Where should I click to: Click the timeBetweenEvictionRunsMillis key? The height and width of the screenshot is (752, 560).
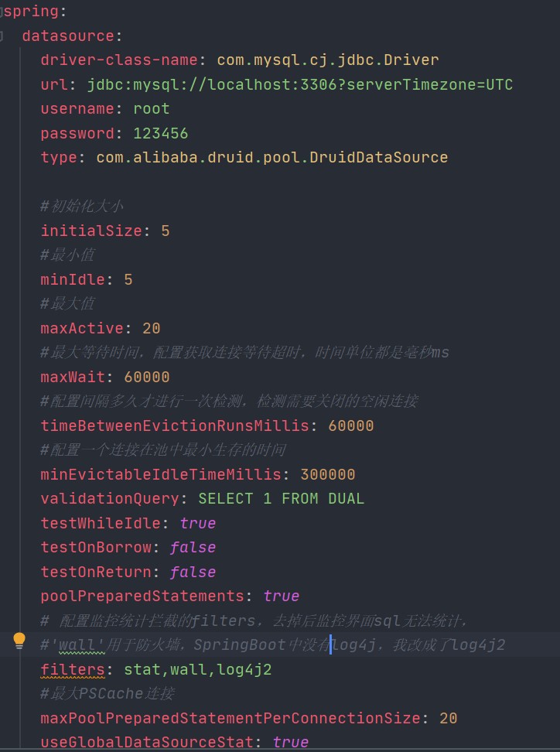point(175,426)
